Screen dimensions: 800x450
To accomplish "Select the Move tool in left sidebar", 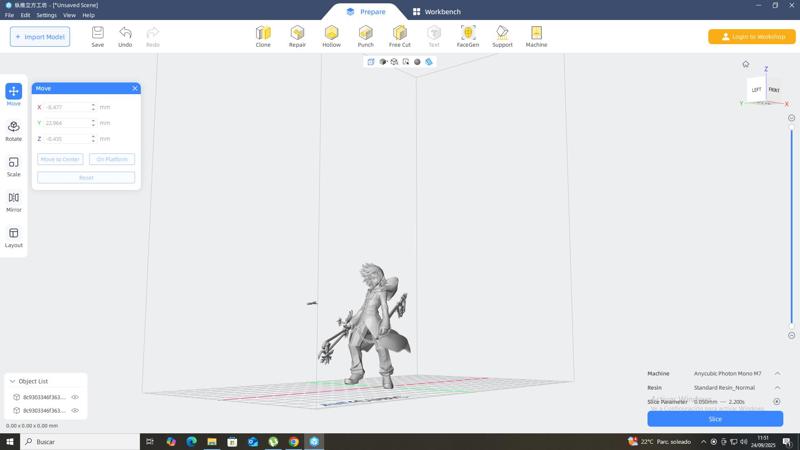I will (14, 95).
